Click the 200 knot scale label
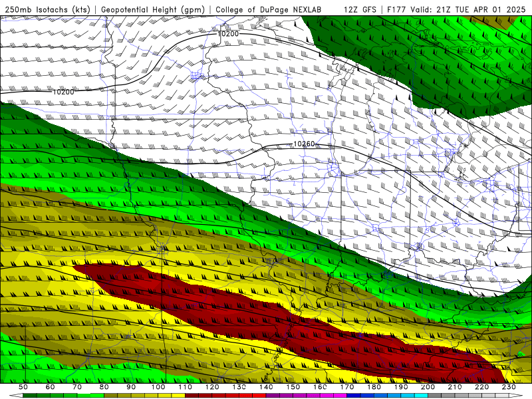The image size is (532, 399). [428, 387]
